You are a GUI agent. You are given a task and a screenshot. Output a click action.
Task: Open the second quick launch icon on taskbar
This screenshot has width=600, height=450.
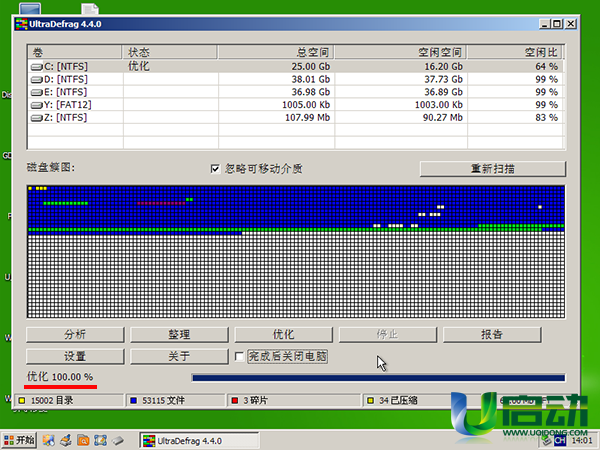click(65, 440)
